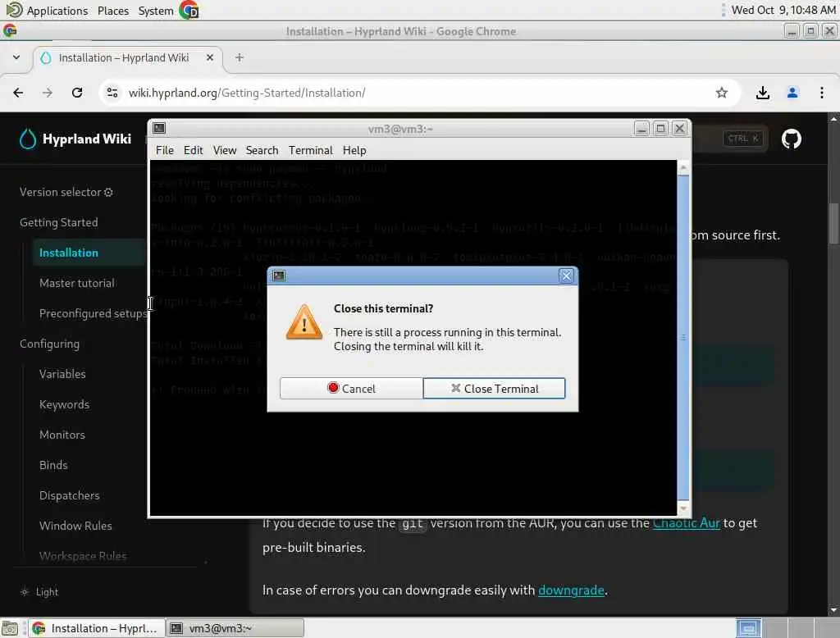Click the terminal window icon in titlebar
840x638 pixels.
coord(159,129)
